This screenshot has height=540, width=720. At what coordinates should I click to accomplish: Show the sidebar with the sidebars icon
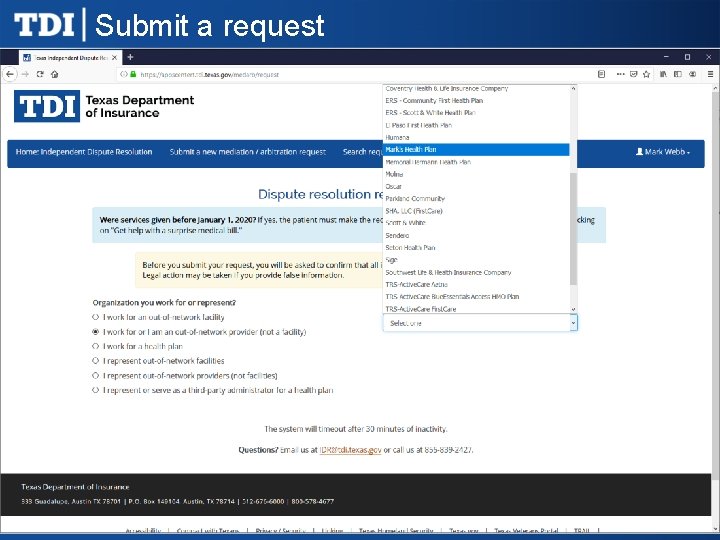coord(678,74)
